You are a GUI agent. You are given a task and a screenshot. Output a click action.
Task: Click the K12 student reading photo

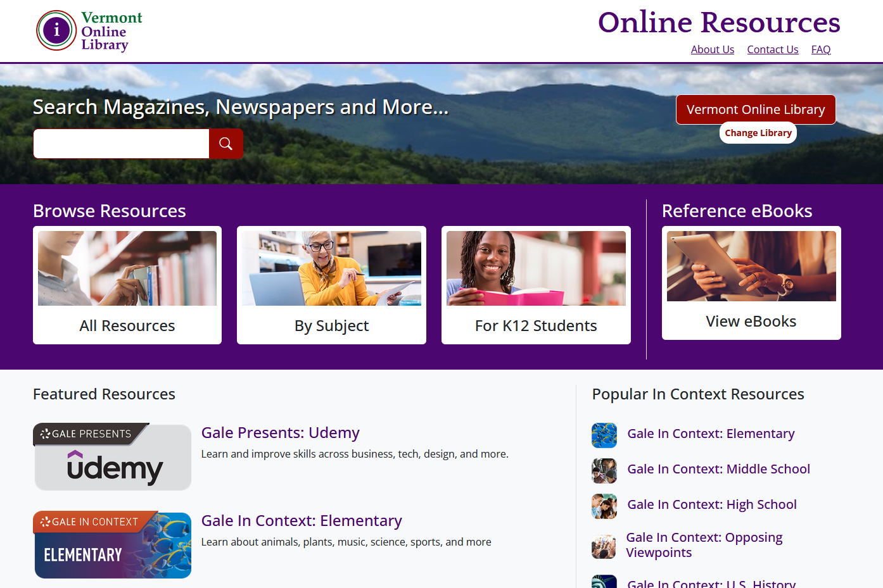(536, 268)
